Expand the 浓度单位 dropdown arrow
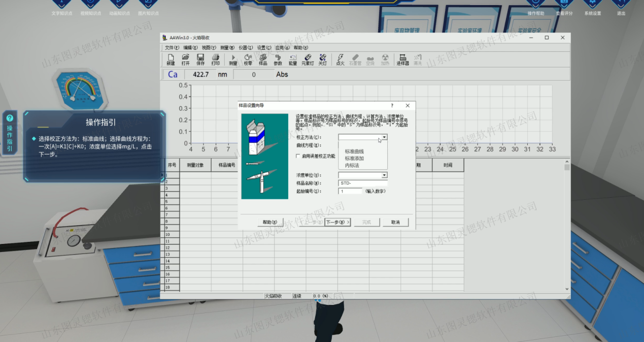 coord(384,175)
